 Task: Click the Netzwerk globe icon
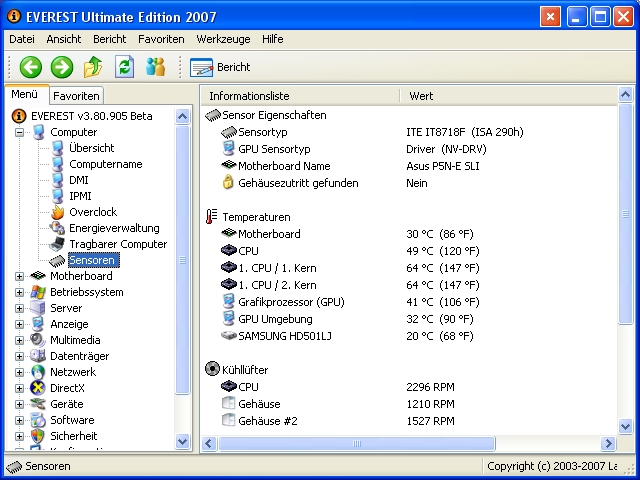pyautogui.click(x=38, y=372)
